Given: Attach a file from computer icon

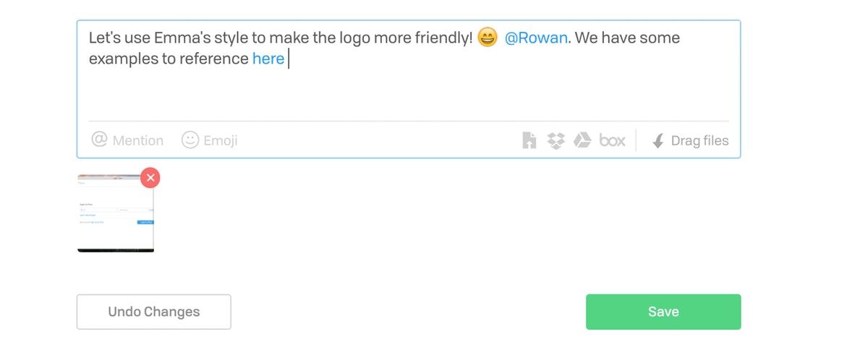Looking at the screenshot, I should tap(529, 140).
